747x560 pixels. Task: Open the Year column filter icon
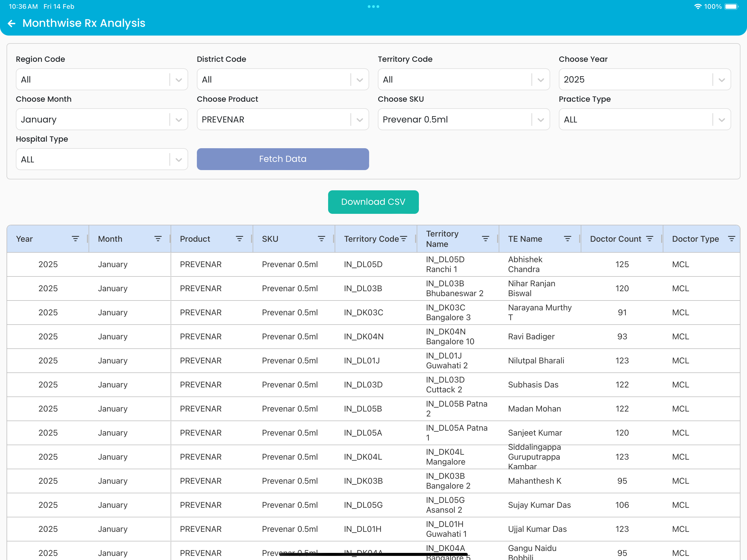(x=75, y=239)
